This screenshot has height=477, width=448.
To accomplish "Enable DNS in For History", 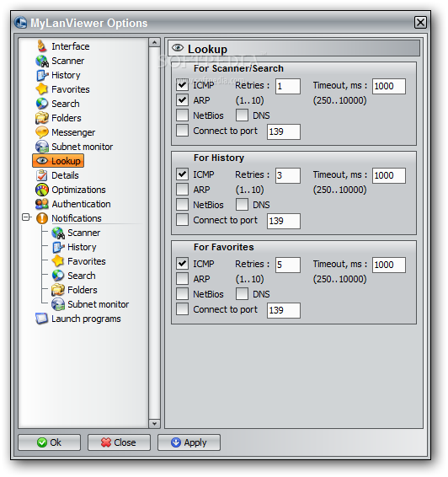I will (x=242, y=205).
